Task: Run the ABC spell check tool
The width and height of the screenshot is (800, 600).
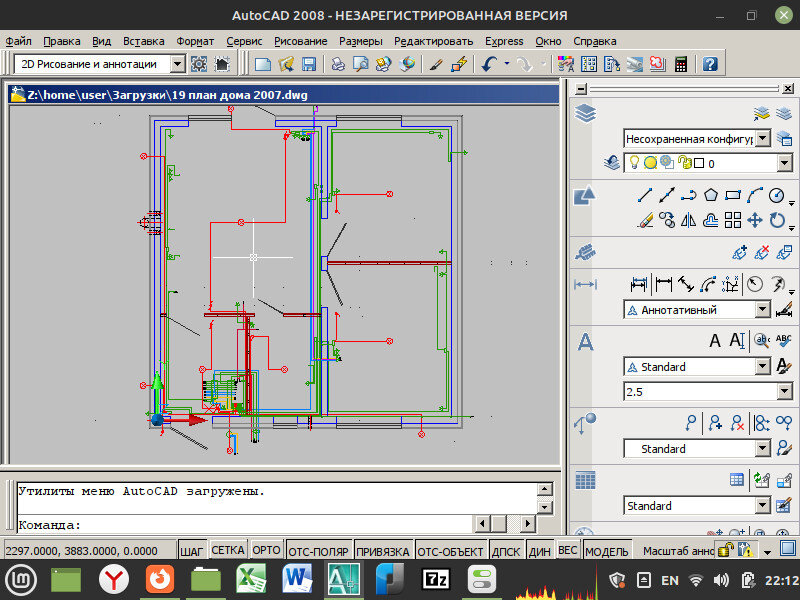Action: (783, 340)
